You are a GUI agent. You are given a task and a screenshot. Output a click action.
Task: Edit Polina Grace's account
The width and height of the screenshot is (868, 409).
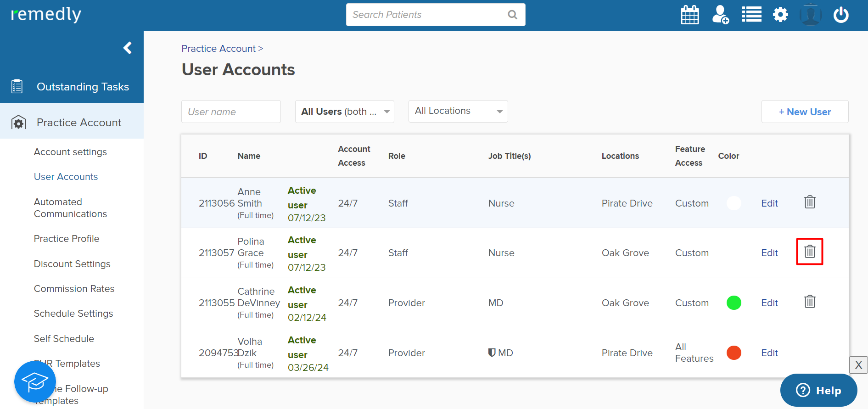click(769, 253)
